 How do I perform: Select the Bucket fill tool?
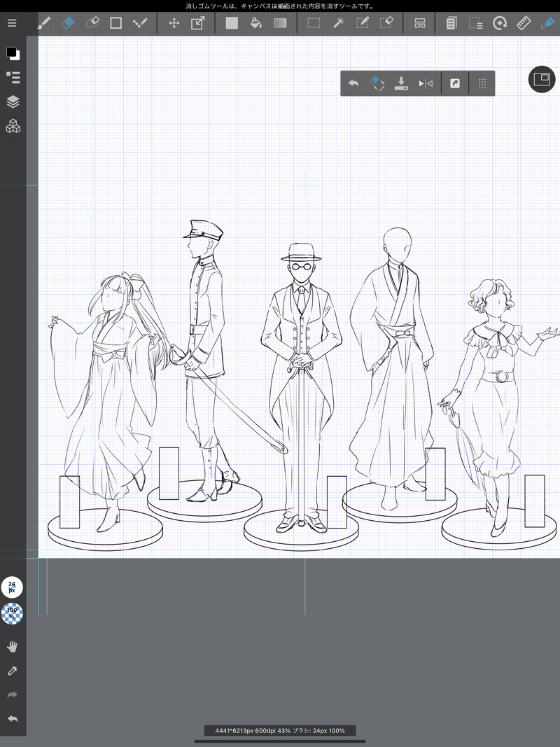pos(256,23)
